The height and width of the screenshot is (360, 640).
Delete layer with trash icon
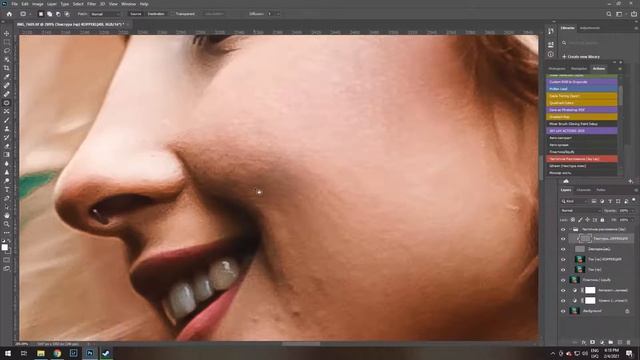[629, 342]
